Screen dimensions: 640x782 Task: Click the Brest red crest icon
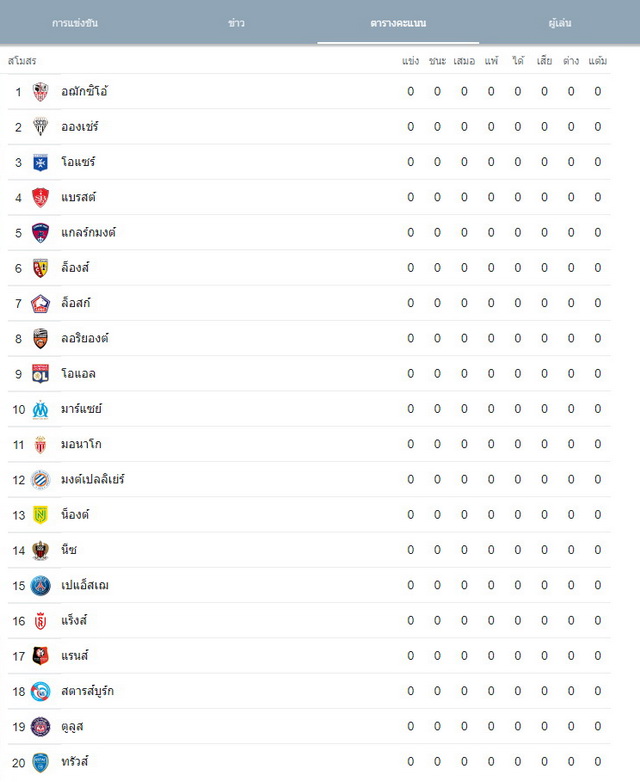click(x=40, y=197)
